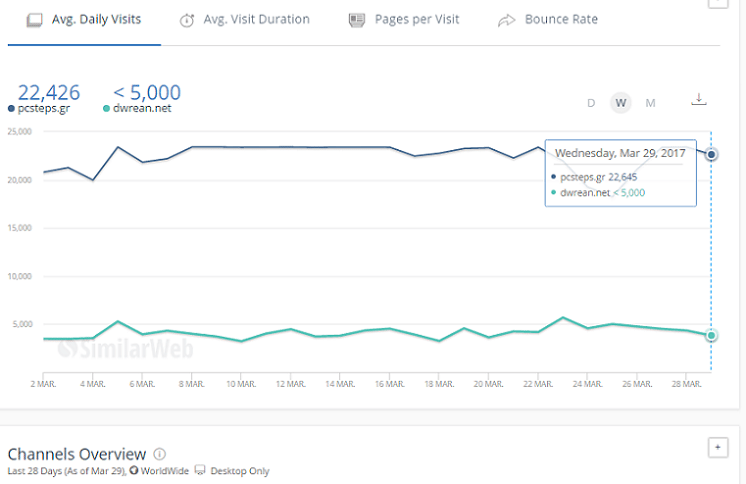Click the 28 MAR. axis label
Screen dimensions: 746x484
point(687,384)
